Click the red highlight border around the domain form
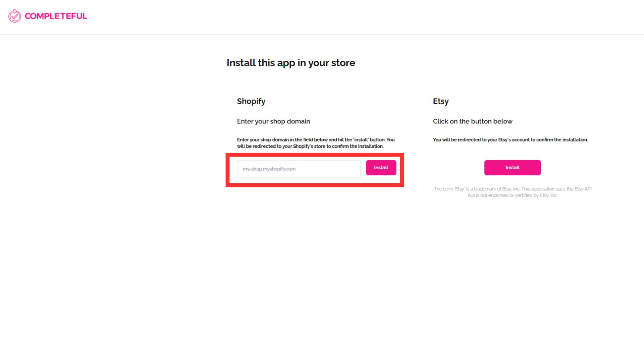 (x=315, y=155)
